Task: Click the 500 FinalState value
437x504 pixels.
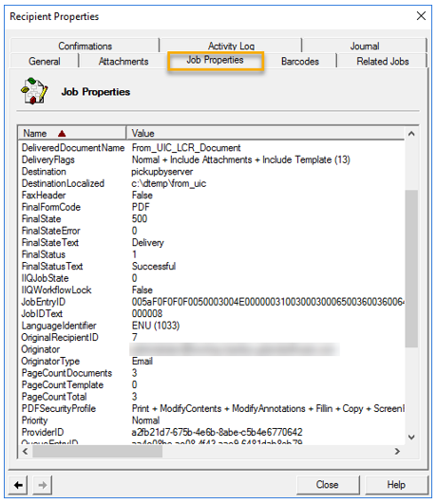Action: tap(140, 219)
